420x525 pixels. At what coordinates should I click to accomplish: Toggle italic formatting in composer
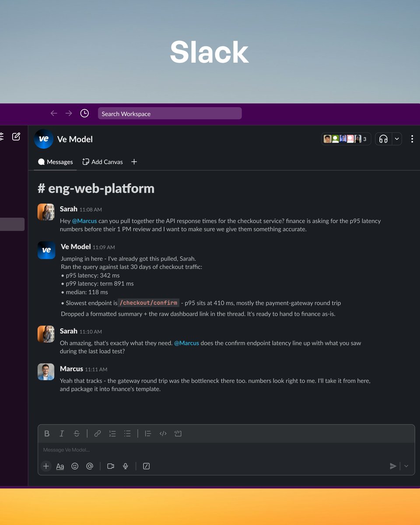(62, 434)
